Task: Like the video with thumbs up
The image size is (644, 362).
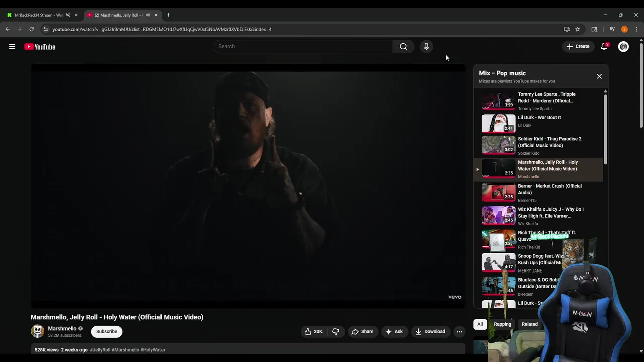Action: [313, 331]
